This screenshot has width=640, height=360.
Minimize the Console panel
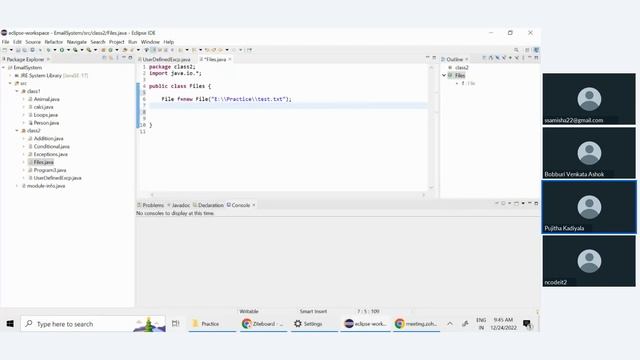[529, 203]
